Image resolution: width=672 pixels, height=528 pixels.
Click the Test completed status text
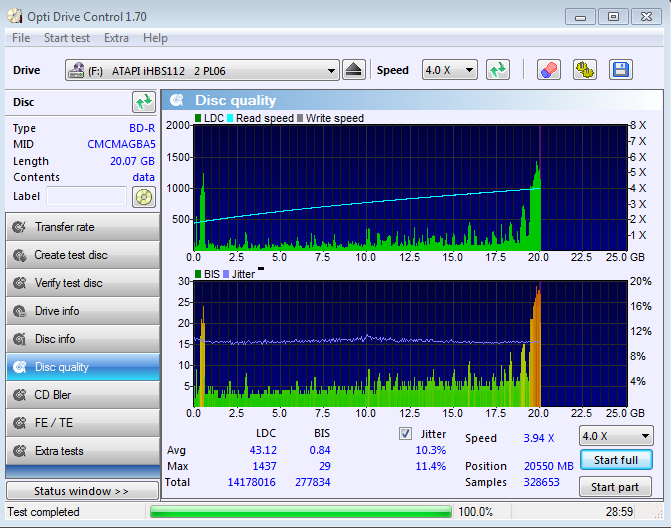tap(43, 512)
